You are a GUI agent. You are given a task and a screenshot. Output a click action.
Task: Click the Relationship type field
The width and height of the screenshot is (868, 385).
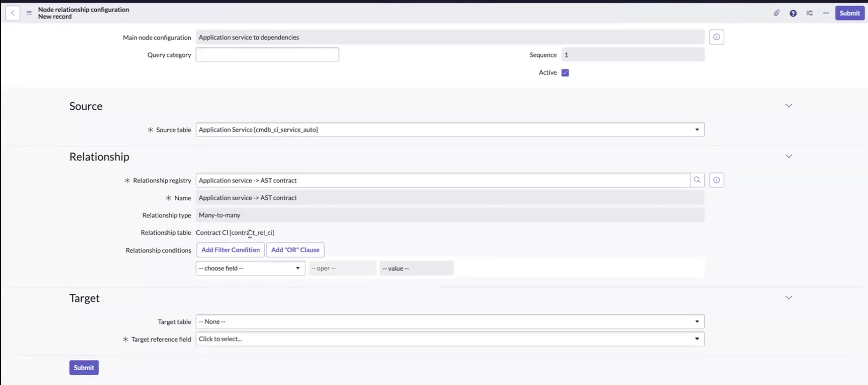tap(450, 215)
